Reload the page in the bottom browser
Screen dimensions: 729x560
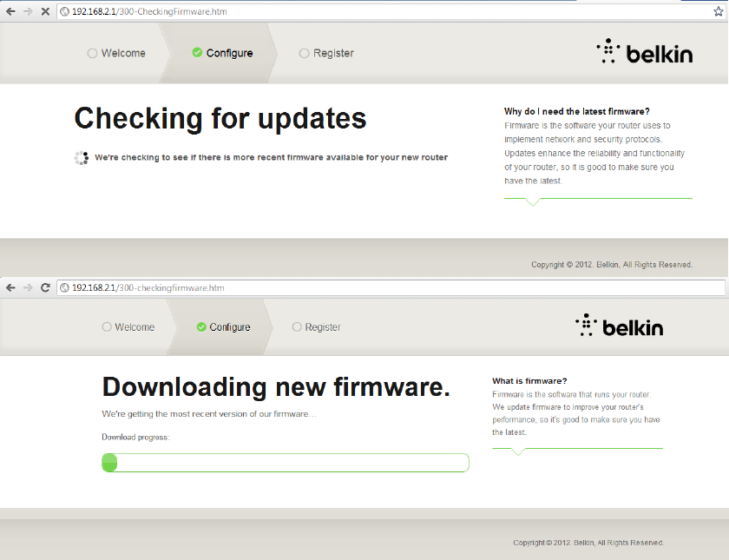[45, 287]
